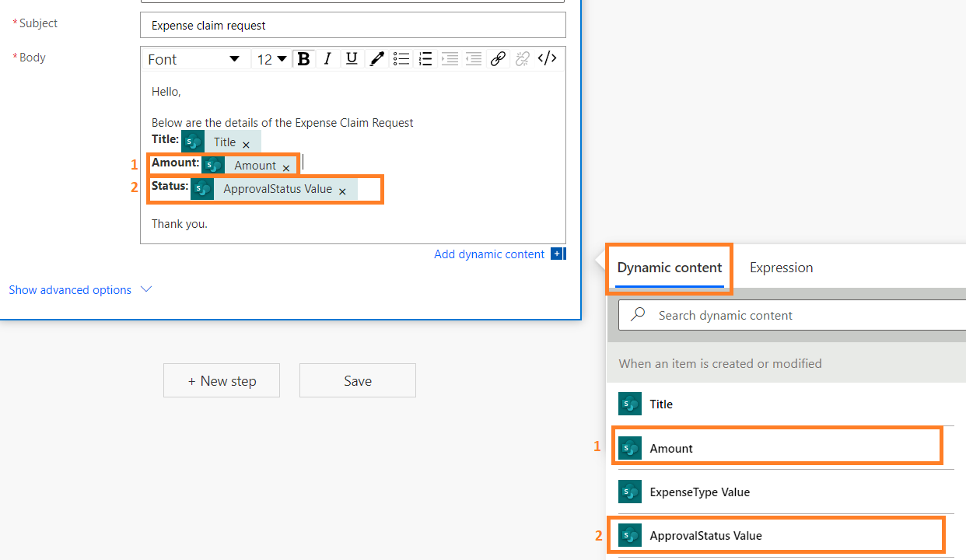This screenshot has height=560, width=966.
Task: Switch to HTML code view
Action: pos(548,59)
